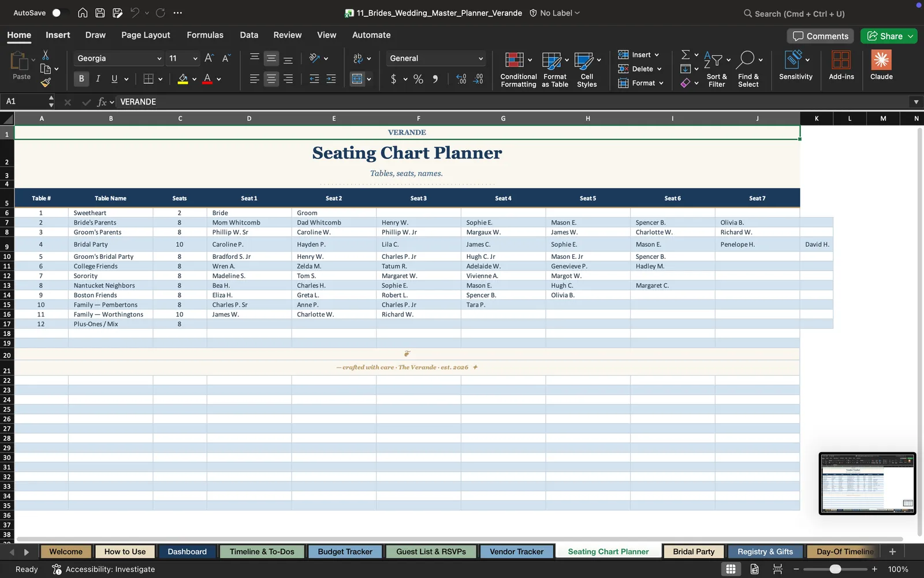The height and width of the screenshot is (578, 924).
Task: Expand the formula bar chevron
Action: pyautogui.click(x=916, y=102)
